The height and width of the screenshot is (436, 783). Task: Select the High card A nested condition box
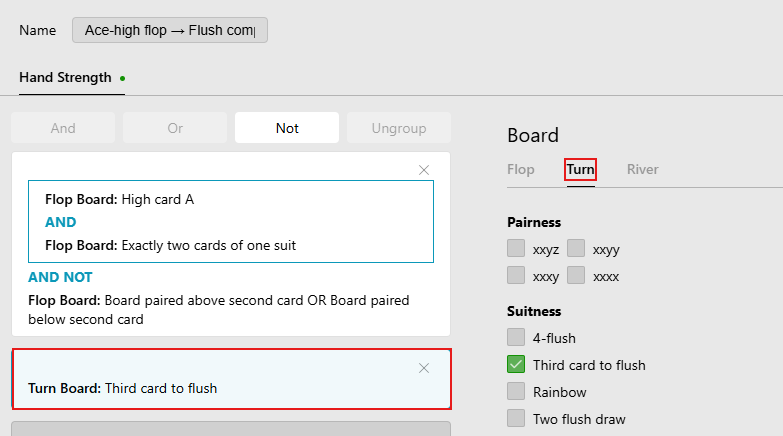click(231, 221)
